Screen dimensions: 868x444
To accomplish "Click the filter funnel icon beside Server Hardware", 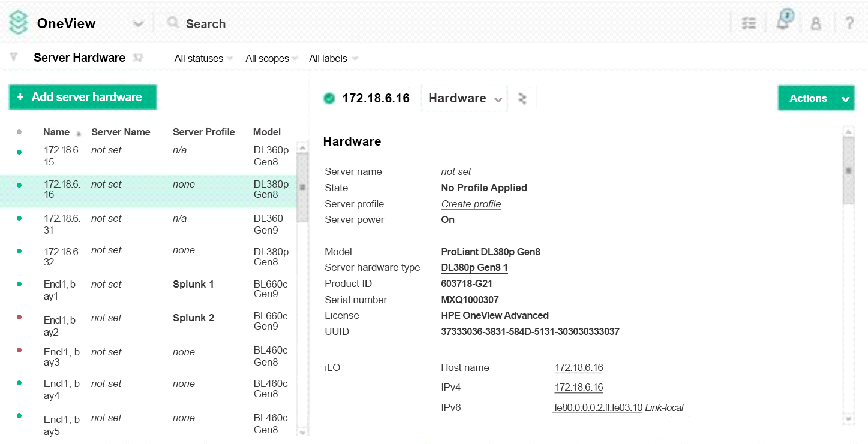I will coord(14,57).
